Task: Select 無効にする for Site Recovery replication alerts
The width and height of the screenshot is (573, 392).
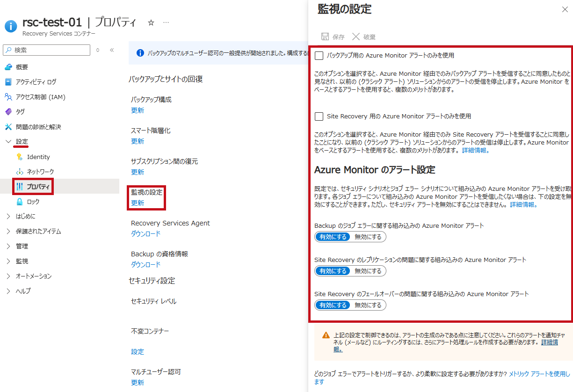Action: tap(368, 271)
